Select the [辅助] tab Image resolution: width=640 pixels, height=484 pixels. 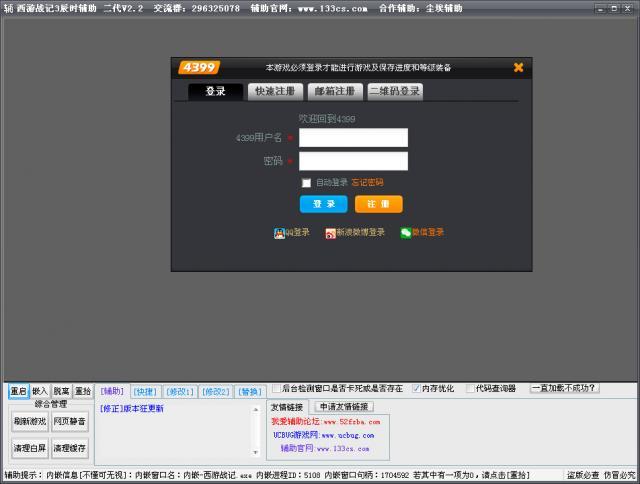tap(112, 391)
